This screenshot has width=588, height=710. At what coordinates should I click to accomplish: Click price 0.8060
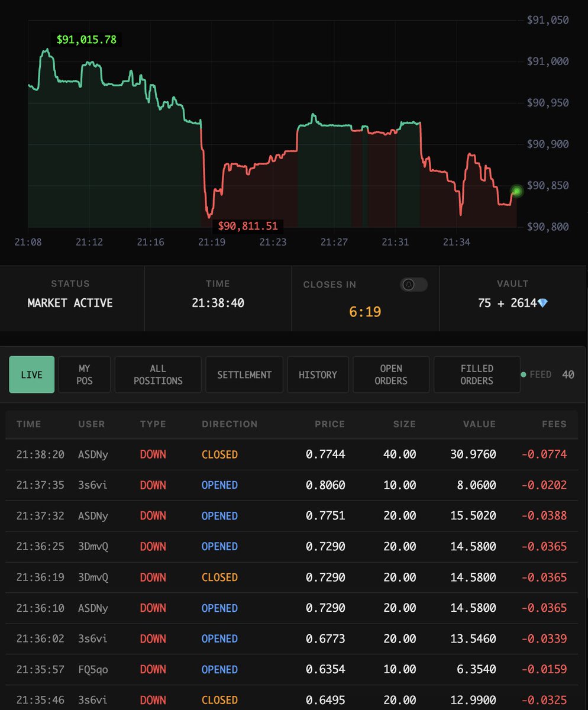(325, 485)
